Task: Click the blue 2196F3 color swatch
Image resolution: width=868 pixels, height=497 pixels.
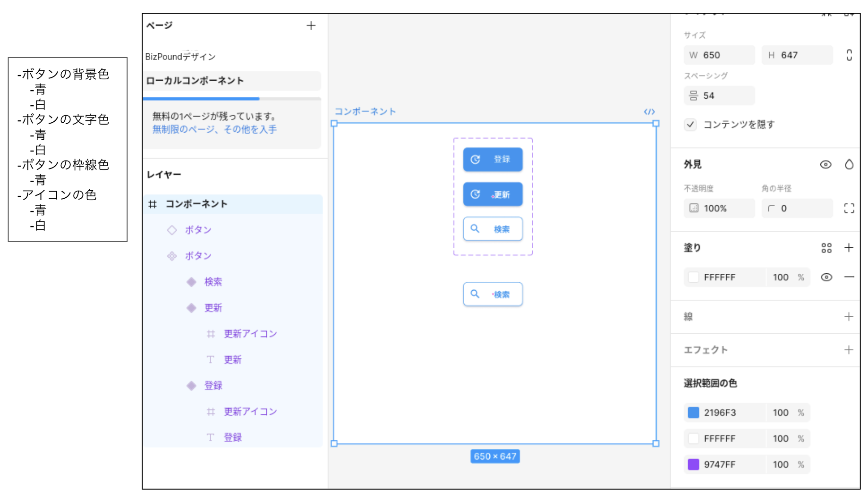Action: click(x=693, y=413)
